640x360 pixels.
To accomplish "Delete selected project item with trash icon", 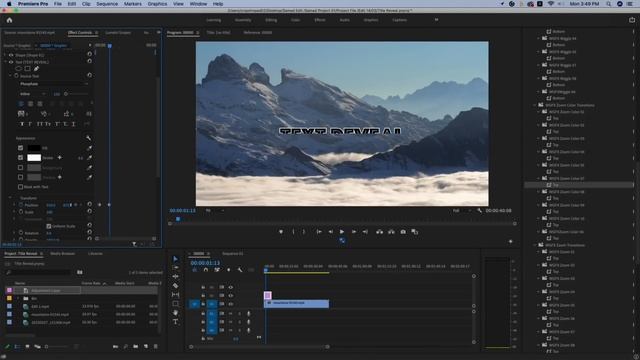I will pyautogui.click(x=156, y=347).
